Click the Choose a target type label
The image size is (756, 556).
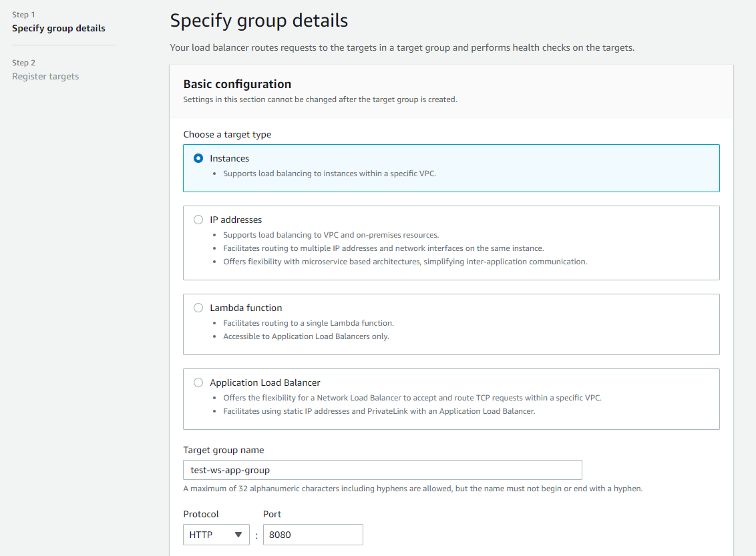(227, 134)
